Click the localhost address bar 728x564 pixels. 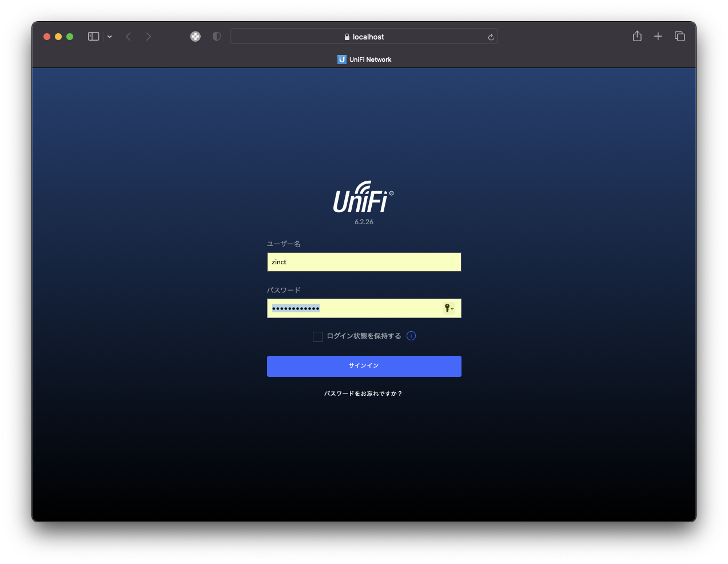point(364,37)
